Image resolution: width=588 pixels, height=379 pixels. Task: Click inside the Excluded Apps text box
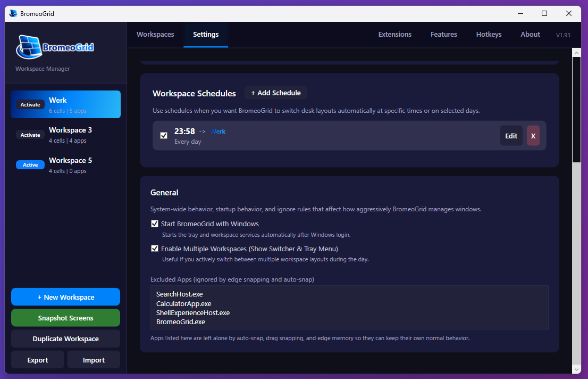tap(349, 308)
